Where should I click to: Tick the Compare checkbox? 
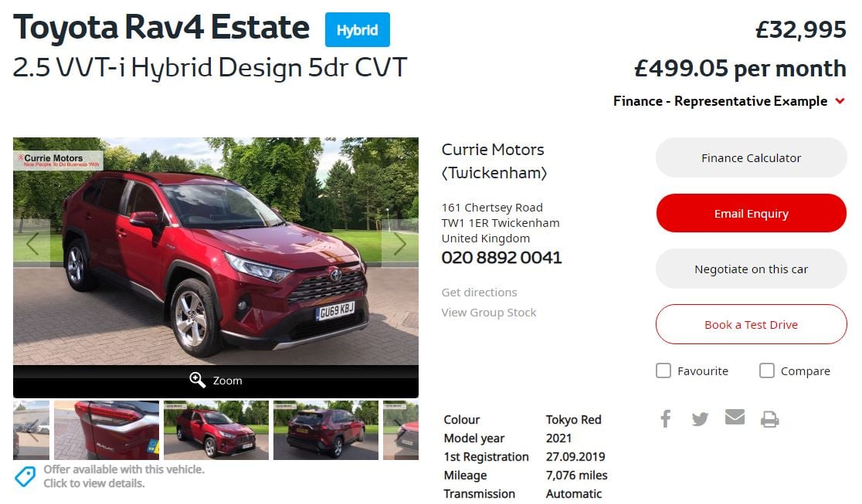(767, 370)
